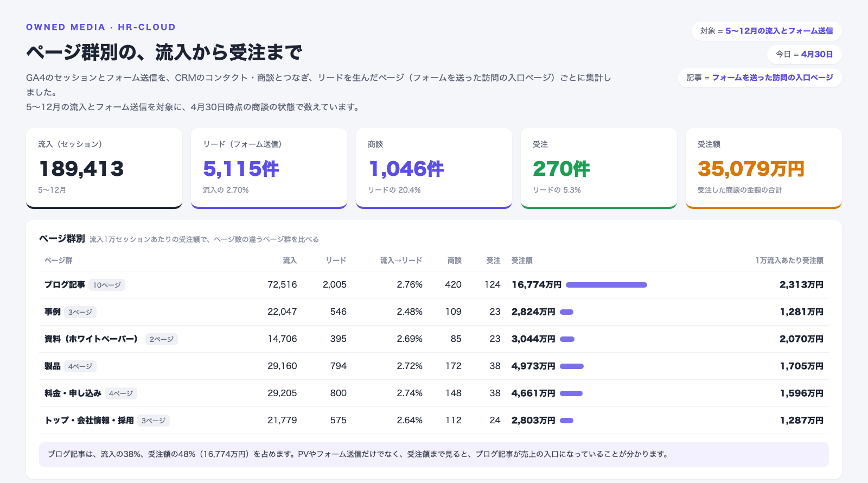Click the 流入→リード column header
Viewport: 868px width, 483px height.
click(401, 260)
